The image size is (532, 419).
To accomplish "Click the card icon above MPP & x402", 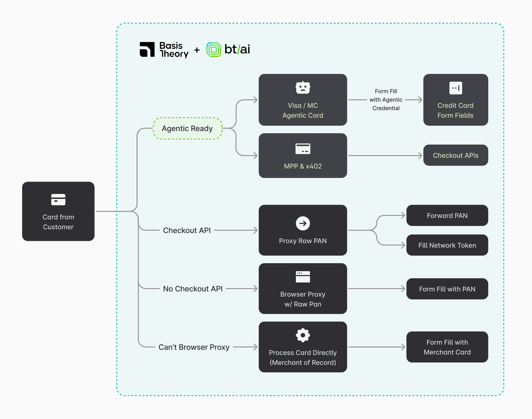I will (303, 149).
